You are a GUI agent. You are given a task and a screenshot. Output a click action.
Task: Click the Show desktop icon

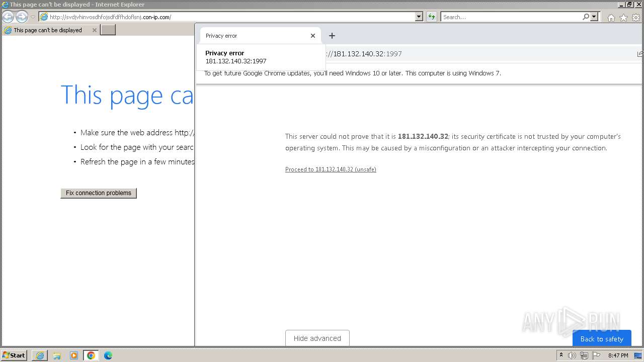(638, 355)
